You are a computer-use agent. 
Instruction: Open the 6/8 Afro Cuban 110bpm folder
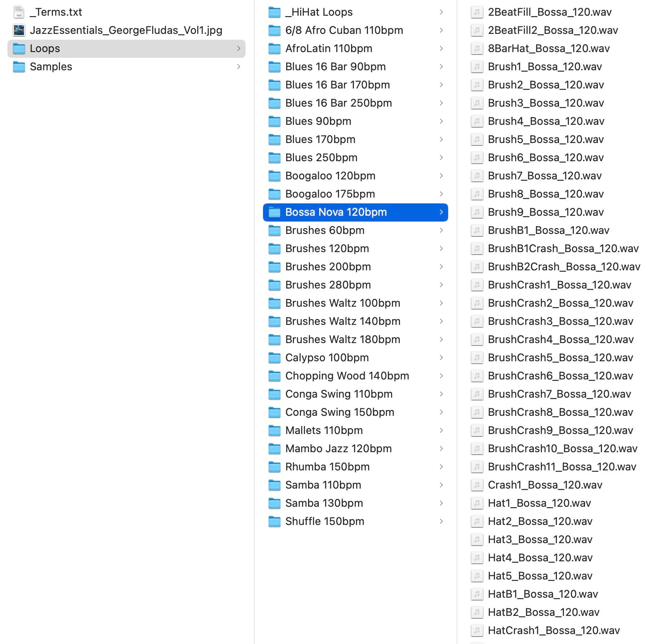click(x=344, y=30)
